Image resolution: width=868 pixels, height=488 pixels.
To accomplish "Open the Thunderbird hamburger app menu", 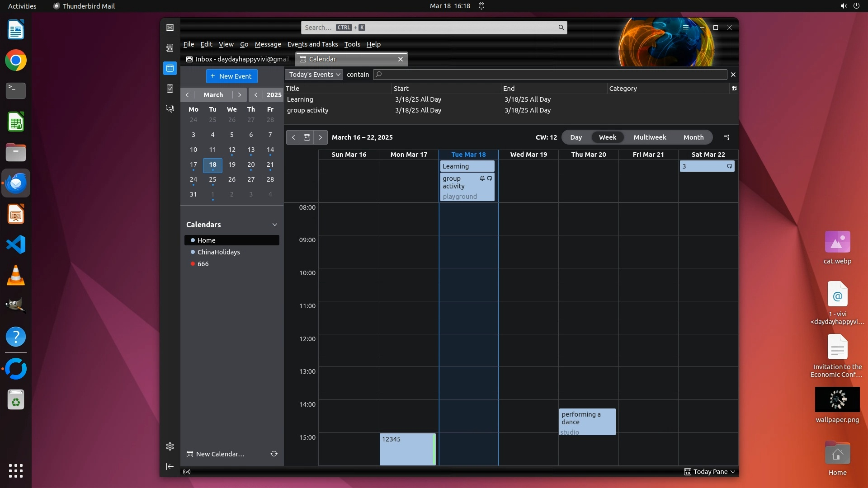I will pyautogui.click(x=686, y=28).
